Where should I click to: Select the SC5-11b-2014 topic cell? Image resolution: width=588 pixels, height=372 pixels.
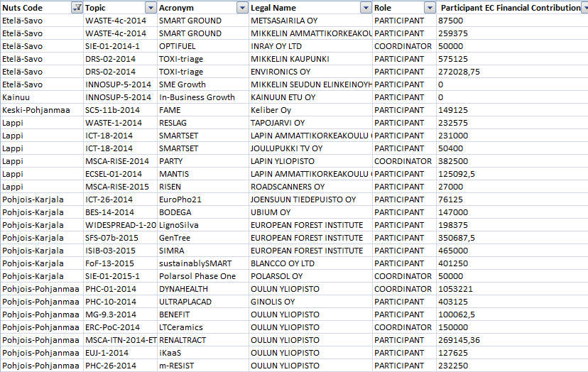click(120, 110)
